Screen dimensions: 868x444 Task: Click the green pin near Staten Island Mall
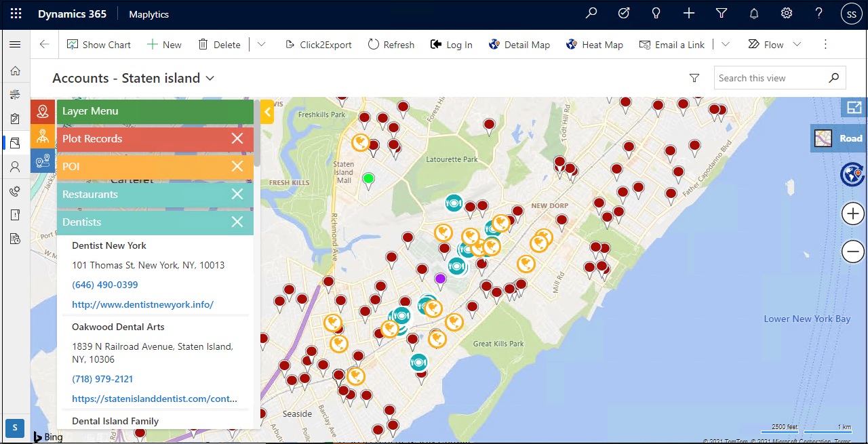coord(368,179)
